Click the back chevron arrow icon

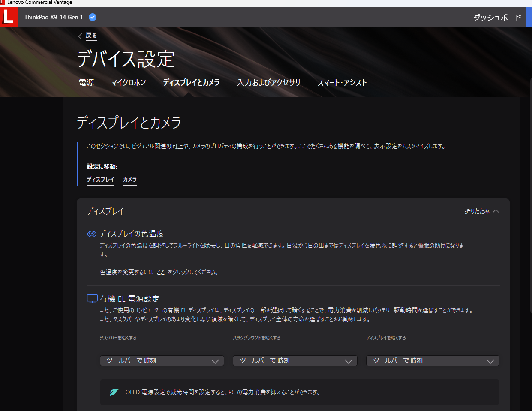(x=80, y=36)
